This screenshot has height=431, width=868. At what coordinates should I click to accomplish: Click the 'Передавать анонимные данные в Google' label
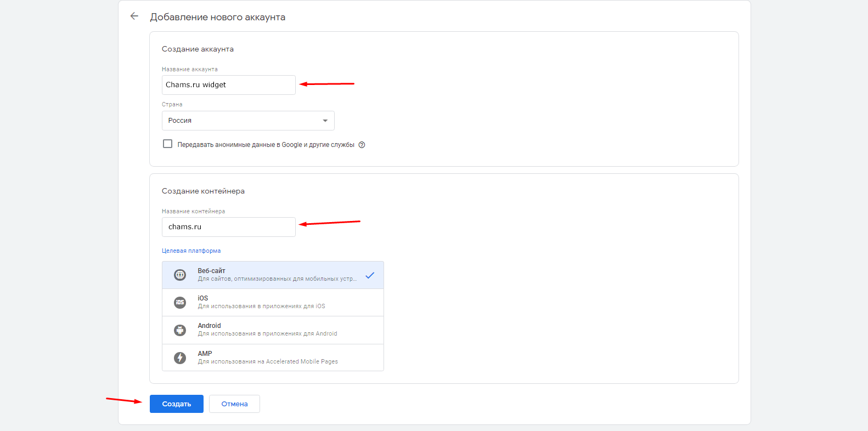tap(266, 145)
